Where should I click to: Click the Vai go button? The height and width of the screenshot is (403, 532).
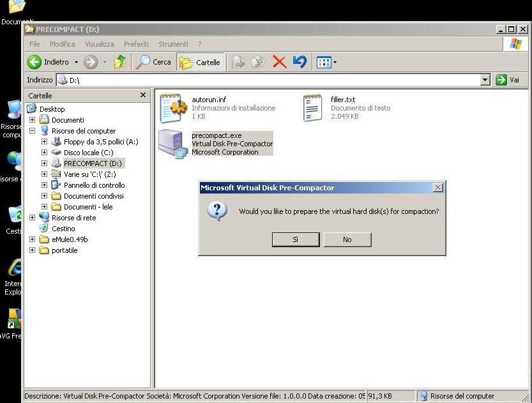507,80
